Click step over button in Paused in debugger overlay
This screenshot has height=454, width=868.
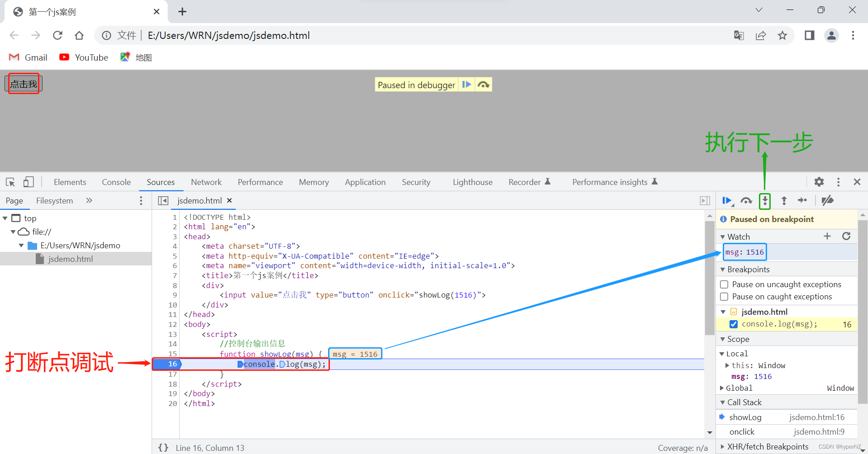pyautogui.click(x=483, y=85)
